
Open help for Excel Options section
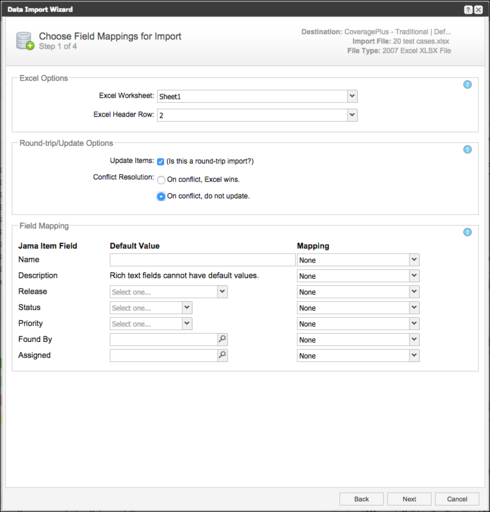coord(467,85)
